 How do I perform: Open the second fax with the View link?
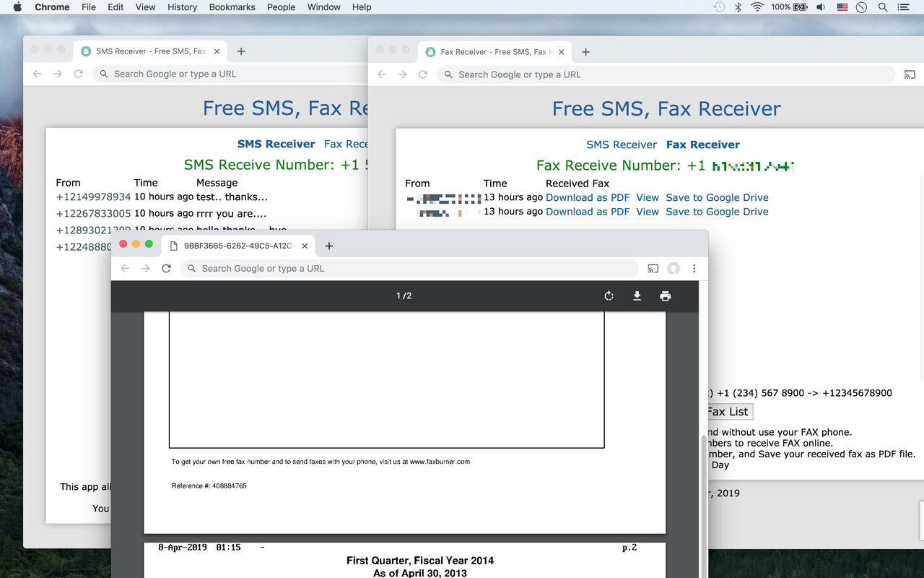(648, 212)
